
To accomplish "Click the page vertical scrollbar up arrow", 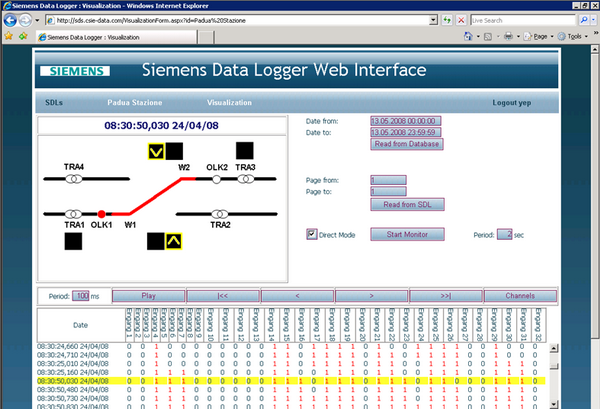I will click(x=595, y=49).
